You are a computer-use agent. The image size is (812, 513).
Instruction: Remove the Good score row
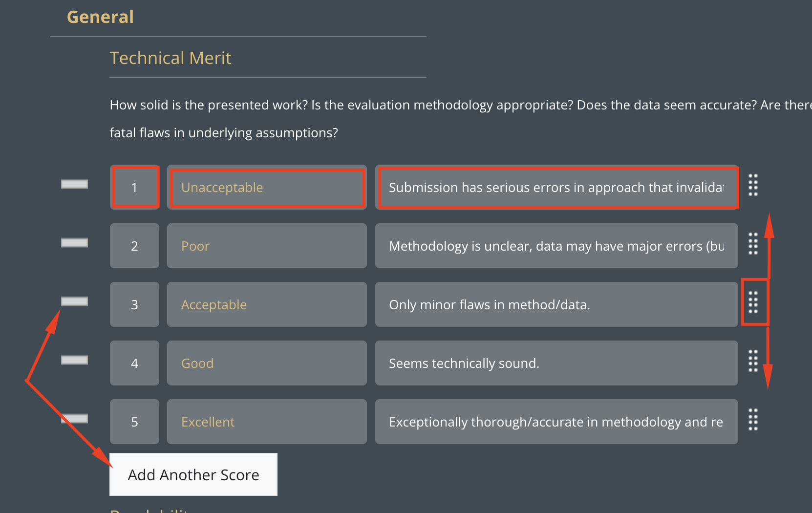tap(74, 360)
